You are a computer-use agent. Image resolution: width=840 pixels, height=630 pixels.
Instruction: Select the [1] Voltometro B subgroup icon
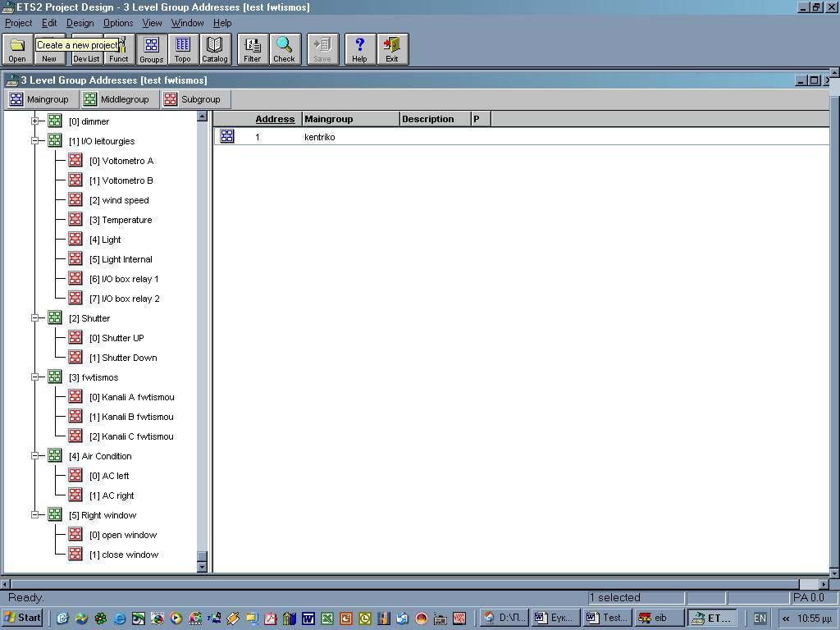(75, 180)
